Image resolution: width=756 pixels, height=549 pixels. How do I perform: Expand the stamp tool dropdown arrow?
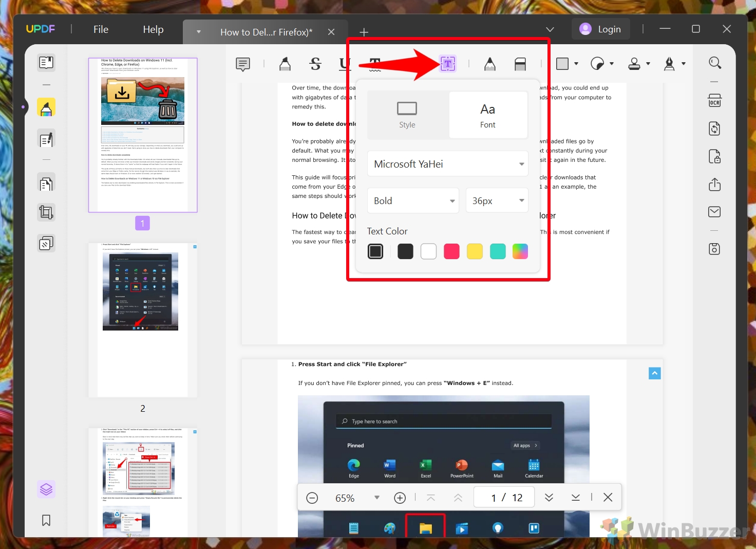[648, 64]
